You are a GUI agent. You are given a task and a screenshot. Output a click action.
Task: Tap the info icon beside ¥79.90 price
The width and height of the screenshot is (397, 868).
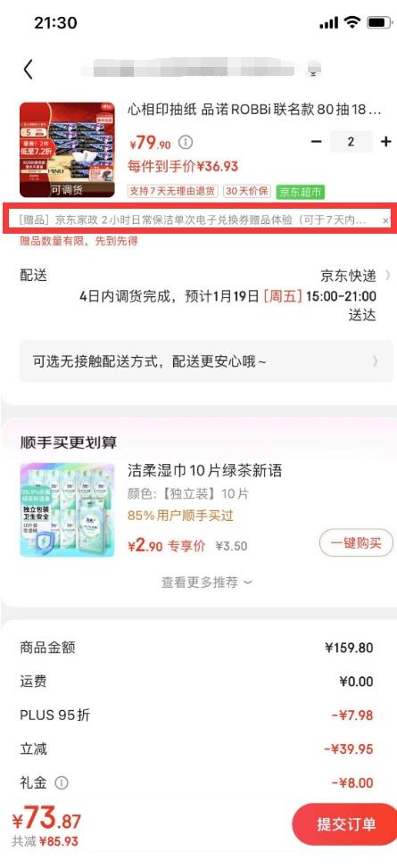coord(186,143)
